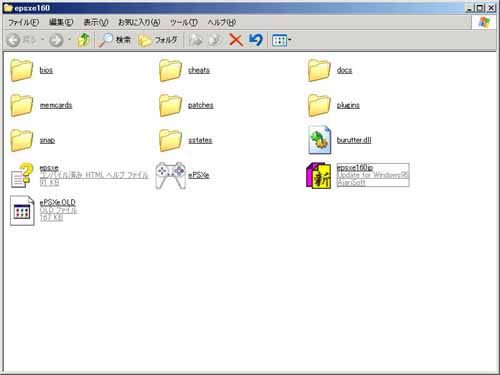Open the plugins folder icon
The image size is (500, 375).
click(x=319, y=105)
